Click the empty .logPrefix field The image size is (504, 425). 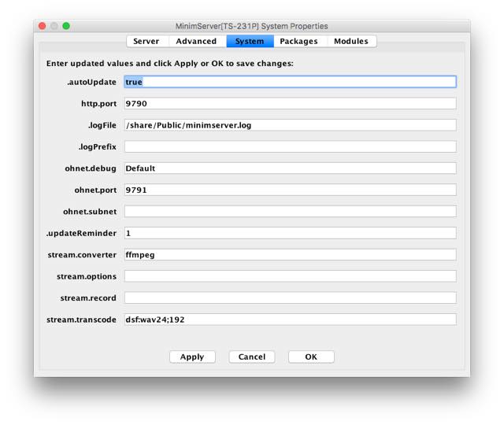pos(291,147)
